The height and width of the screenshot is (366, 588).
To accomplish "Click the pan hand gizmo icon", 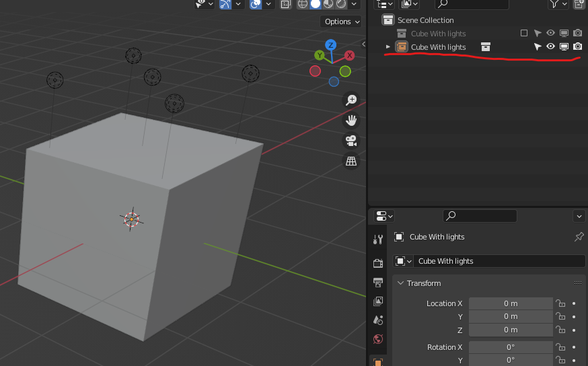I will tap(351, 120).
